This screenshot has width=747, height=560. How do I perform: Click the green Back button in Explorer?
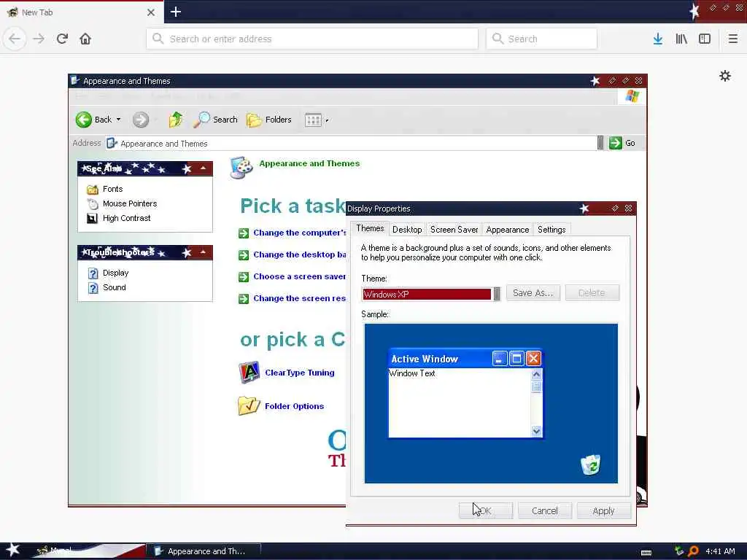coord(84,120)
